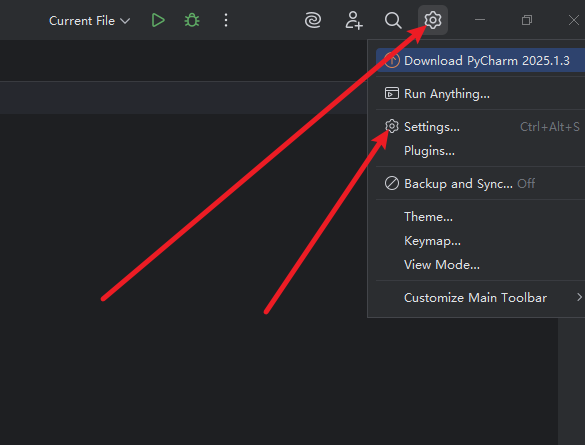Viewport: 585px width, 445px height.
Task: Open the AI Assistant spiral icon
Action: click(x=313, y=20)
